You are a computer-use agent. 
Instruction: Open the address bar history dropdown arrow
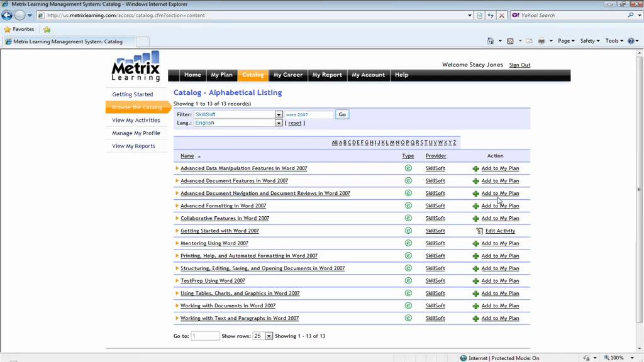tap(469, 15)
